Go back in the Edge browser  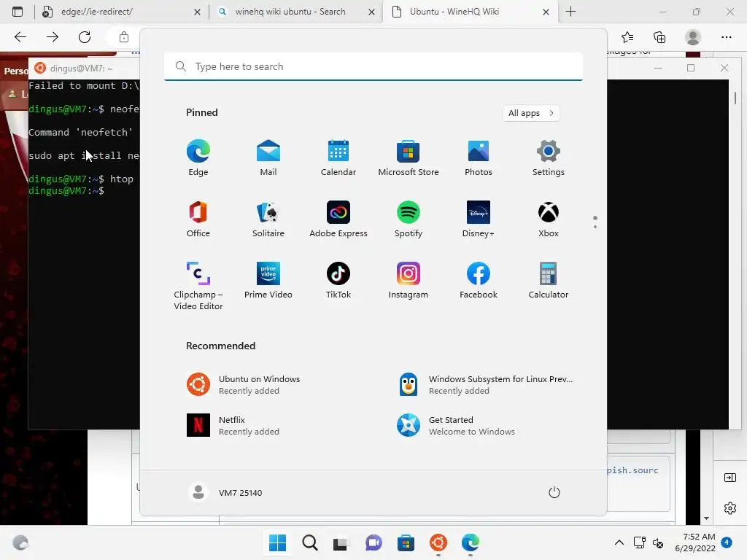20,36
